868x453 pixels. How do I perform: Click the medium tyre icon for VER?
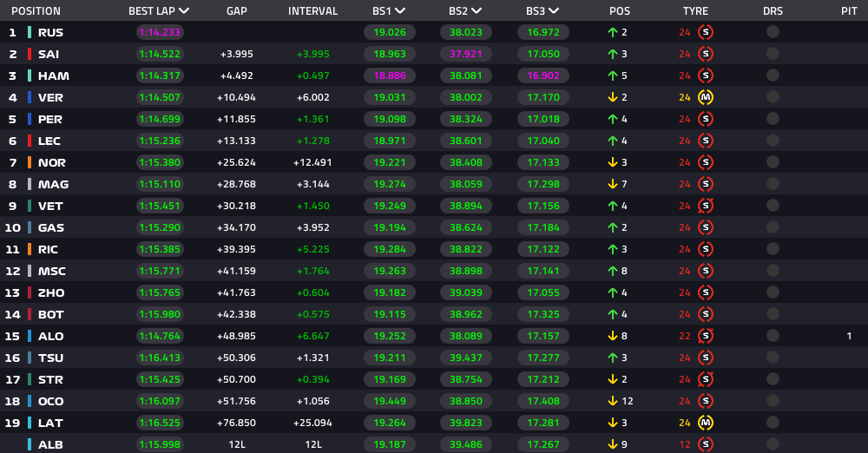[705, 97]
